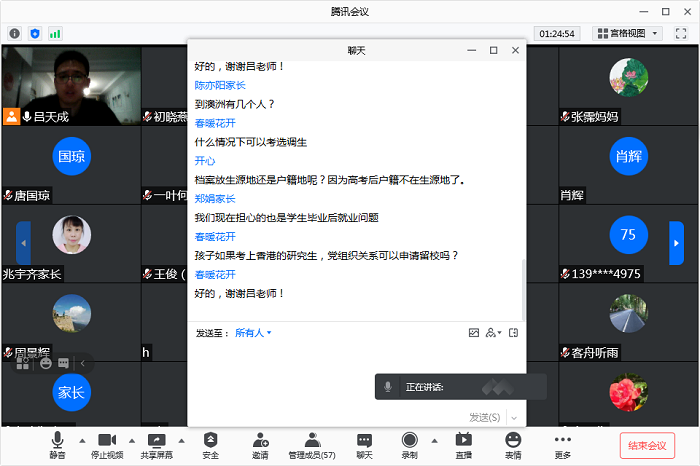The height and width of the screenshot is (466, 700).
Task: Click the 邀请 invite icon
Action: [260, 444]
